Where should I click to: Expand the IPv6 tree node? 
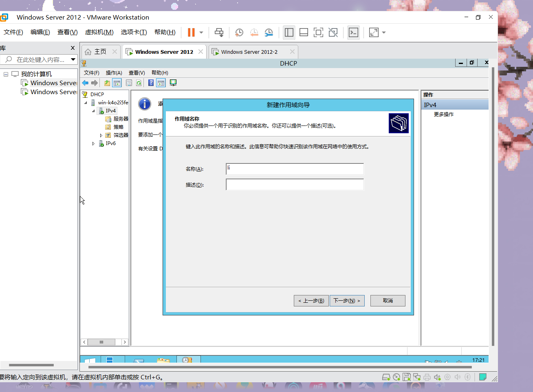(93, 143)
